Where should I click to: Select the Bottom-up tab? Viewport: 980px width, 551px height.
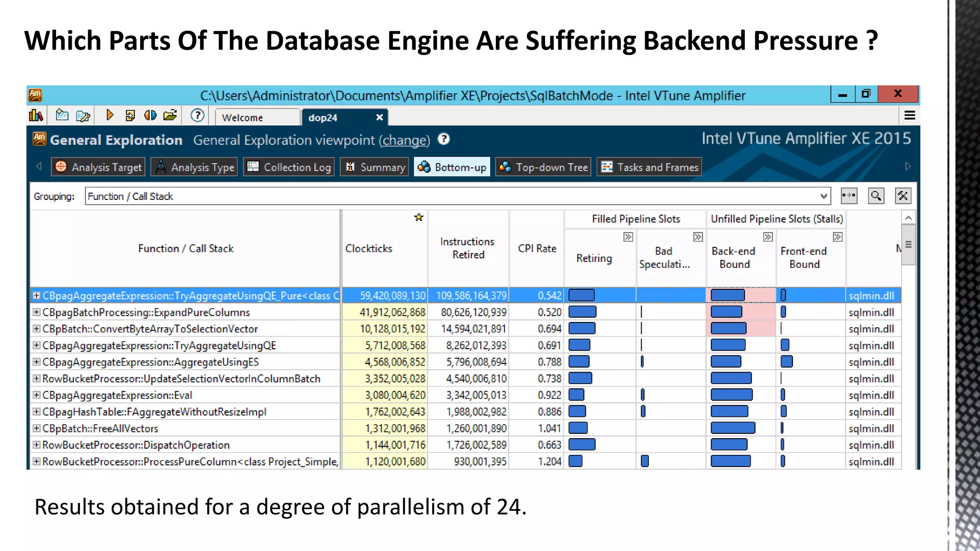point(452,167)
